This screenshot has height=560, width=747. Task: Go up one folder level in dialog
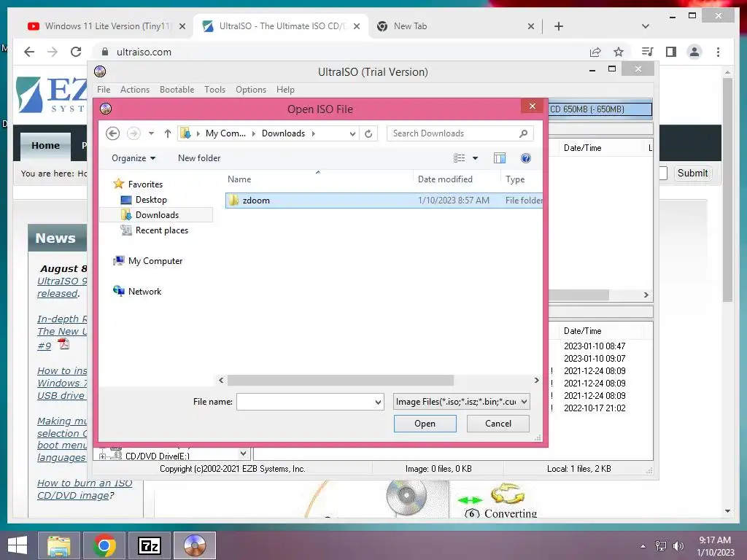pos(168,134)
